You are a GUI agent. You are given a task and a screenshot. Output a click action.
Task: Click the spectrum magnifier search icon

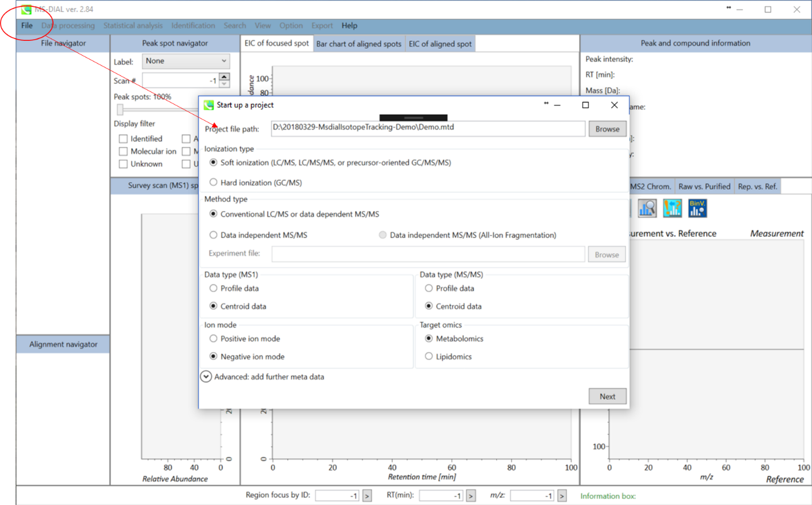pyautogui.click(x=647, y=208)
